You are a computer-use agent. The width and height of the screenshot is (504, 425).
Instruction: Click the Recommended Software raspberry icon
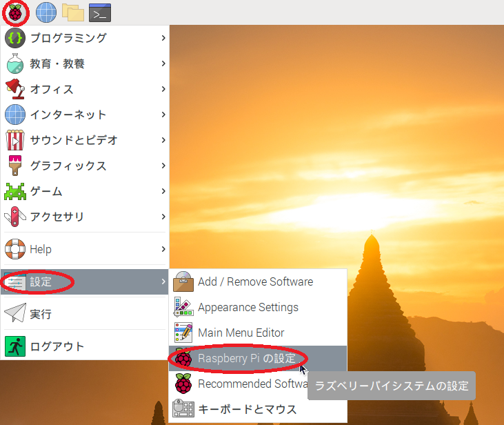tap(183, 384)
